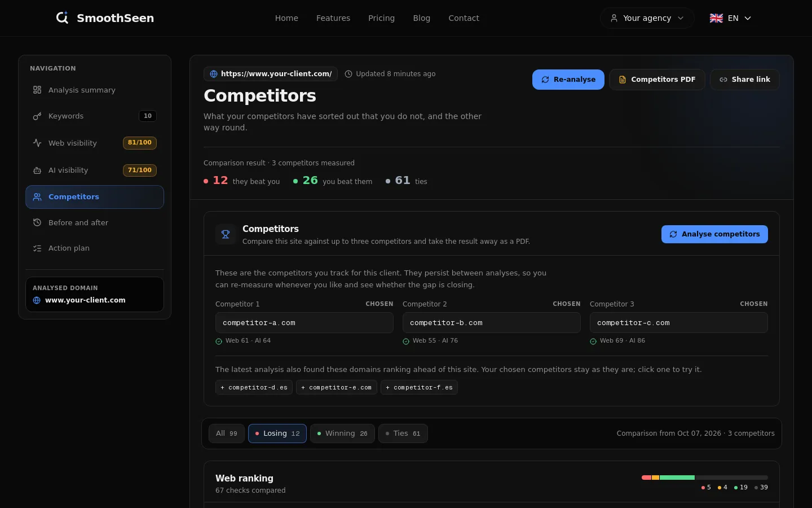Open the Features menu item
This screenshot has height=508, width=812.
(333, 18)
